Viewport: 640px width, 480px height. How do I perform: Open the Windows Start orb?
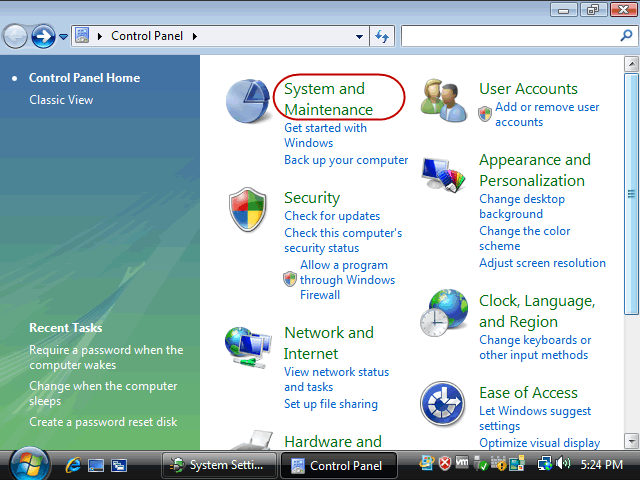(30, 464)
